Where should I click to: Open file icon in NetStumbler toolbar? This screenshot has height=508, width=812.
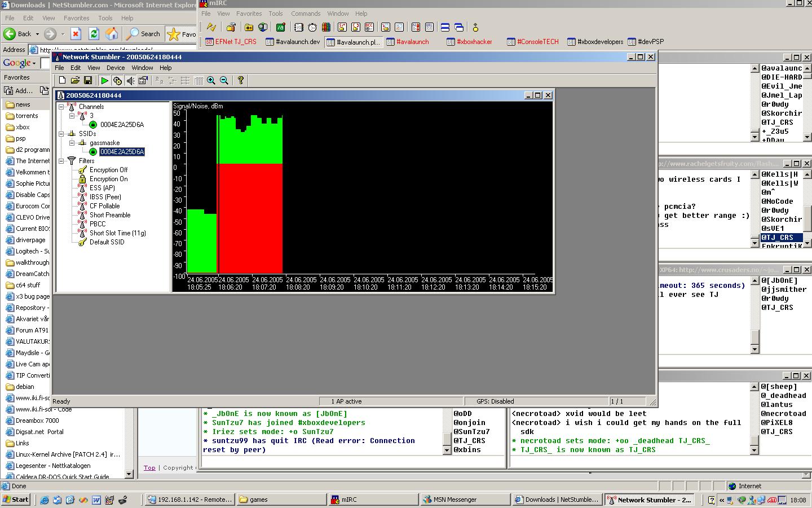coord(75,81)
